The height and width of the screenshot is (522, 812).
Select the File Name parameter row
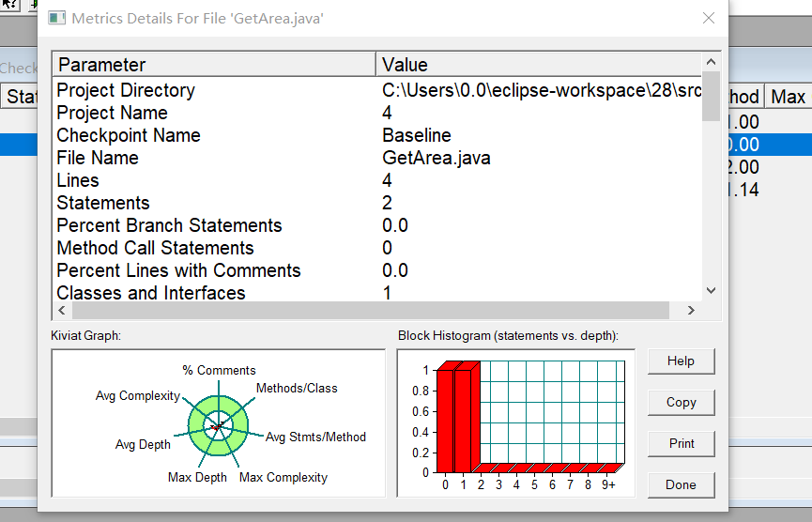377,158
